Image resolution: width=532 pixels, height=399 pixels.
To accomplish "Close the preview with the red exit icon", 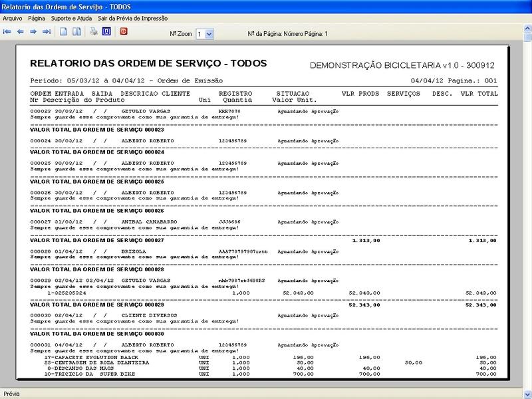I will tap(124, 31).
